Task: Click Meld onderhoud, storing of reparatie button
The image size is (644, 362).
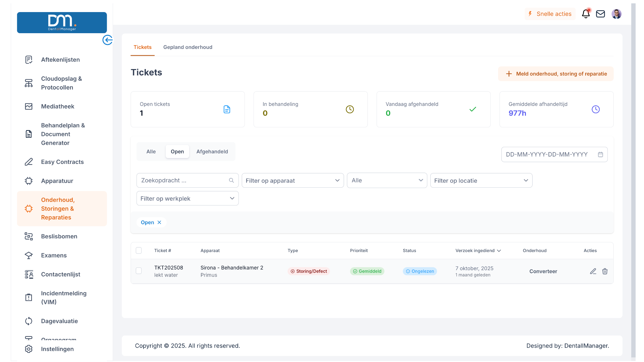Action: tap(556, 74)
